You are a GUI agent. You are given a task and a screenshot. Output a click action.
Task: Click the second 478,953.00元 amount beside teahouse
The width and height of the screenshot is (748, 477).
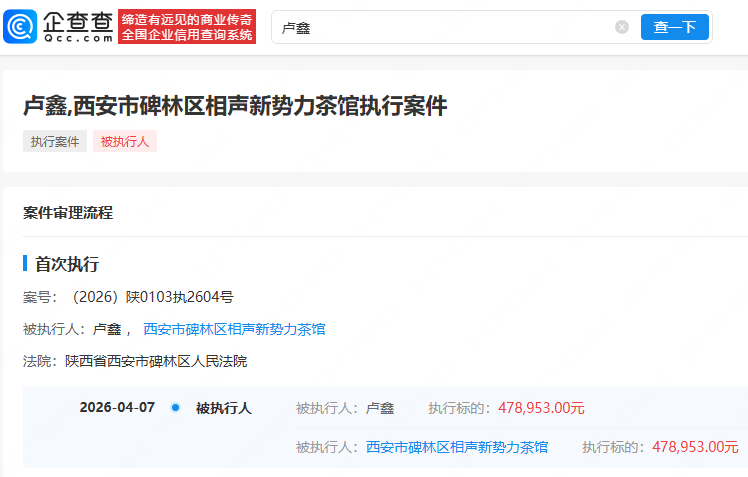[x=695, y=447]
